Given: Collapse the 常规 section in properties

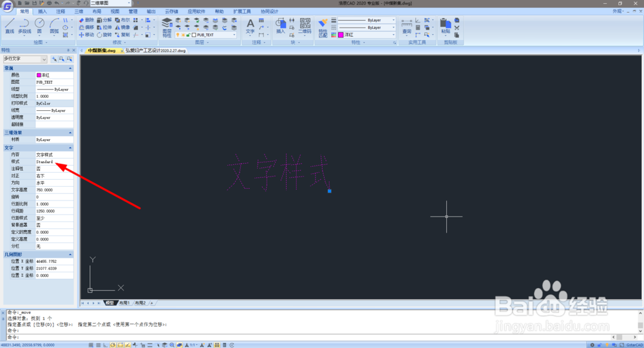Looking at the screenshot, I should pos(70,68).
